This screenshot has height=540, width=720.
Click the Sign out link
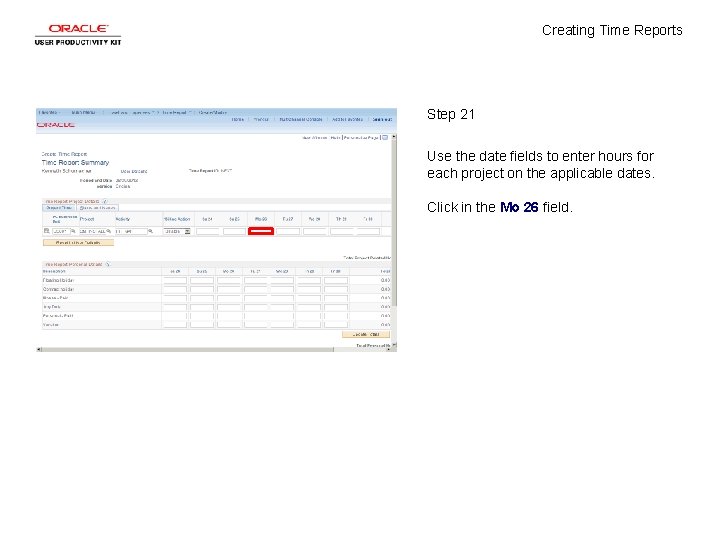click(382, 119)
